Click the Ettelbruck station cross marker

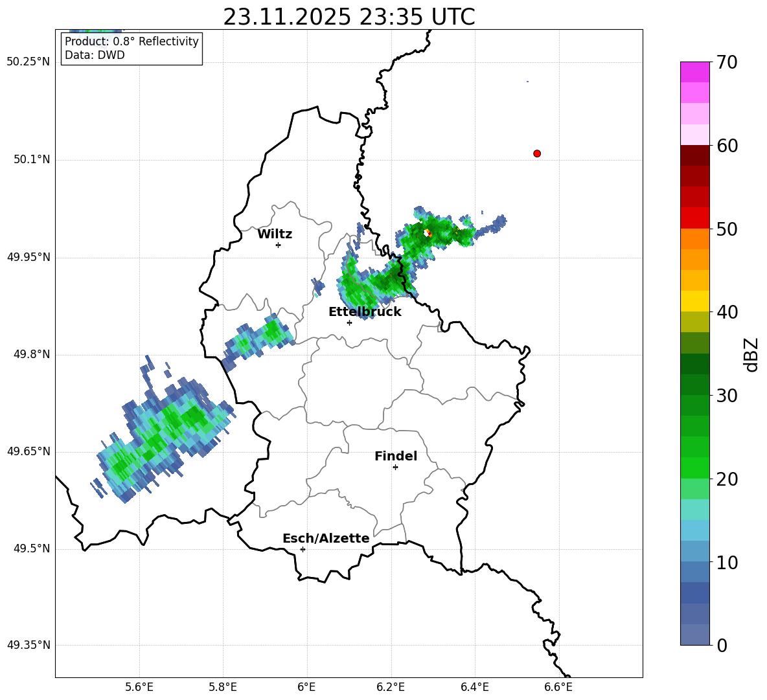(349, 322)
